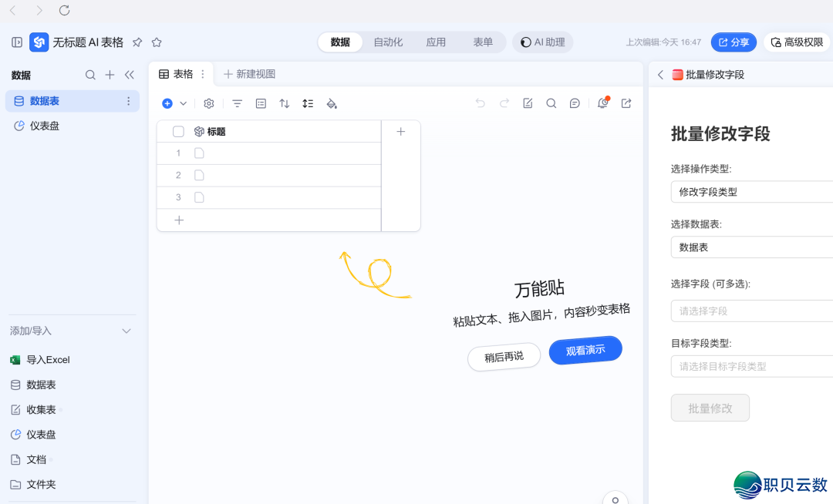833x504 pixels.
Task: Click the search icon in table toolbar
Action: (551, 103)
